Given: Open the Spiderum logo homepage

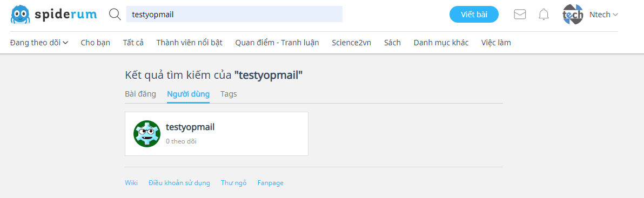Looking at the screenshot, I should tap(53, 15).
